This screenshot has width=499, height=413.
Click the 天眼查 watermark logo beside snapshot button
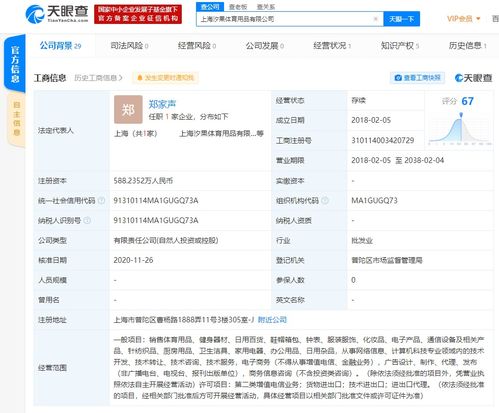coord(474,78)
